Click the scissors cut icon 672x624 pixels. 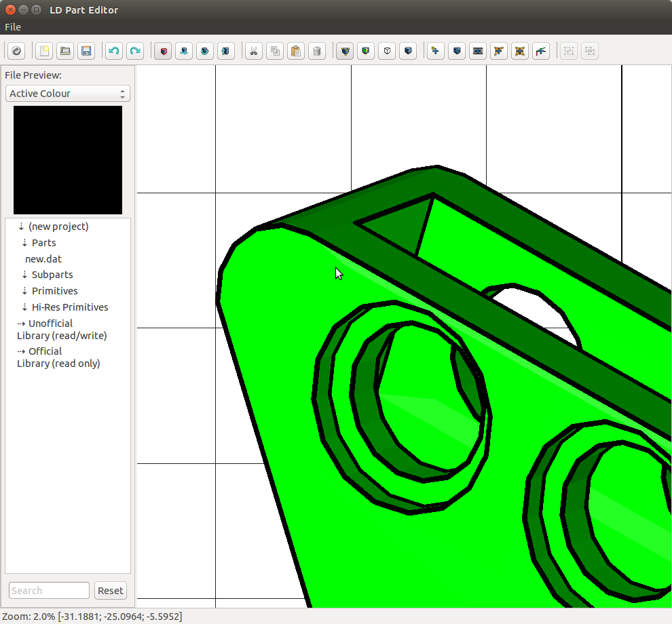point(253,51)
